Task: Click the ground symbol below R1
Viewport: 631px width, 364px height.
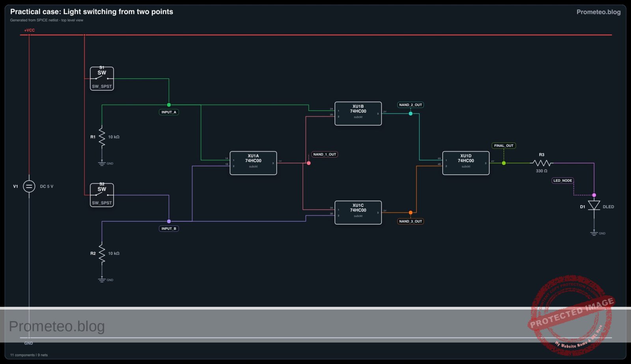Action: click(x=102, y=163)
